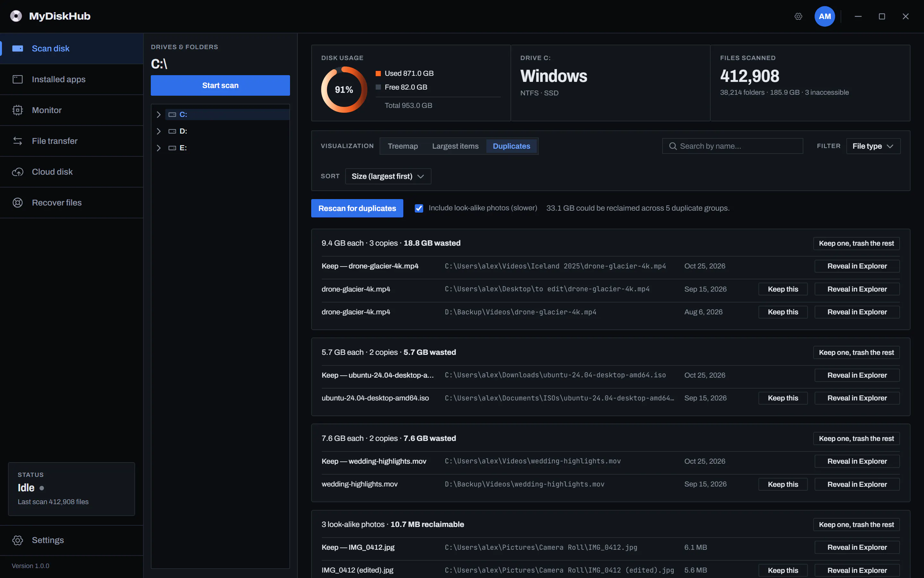The height and width of the screenshot is (578, 924).
Task: Click the File transfer arrows icon
Action: click(18, 141)
